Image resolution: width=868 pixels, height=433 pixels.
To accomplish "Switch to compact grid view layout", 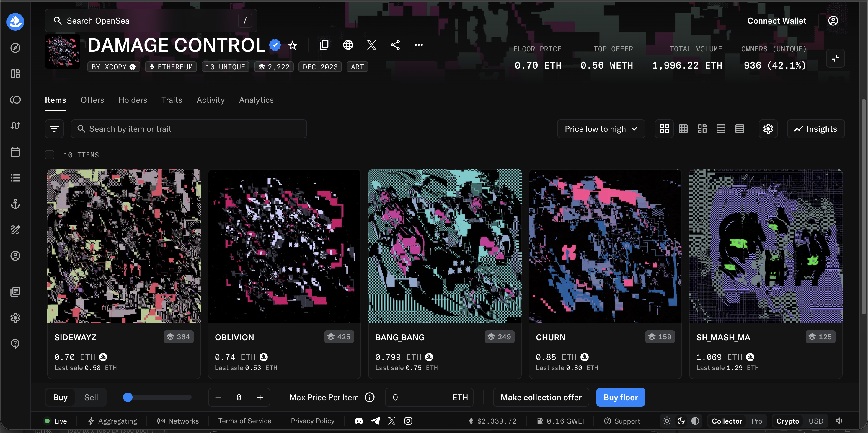I will point(683,128).
